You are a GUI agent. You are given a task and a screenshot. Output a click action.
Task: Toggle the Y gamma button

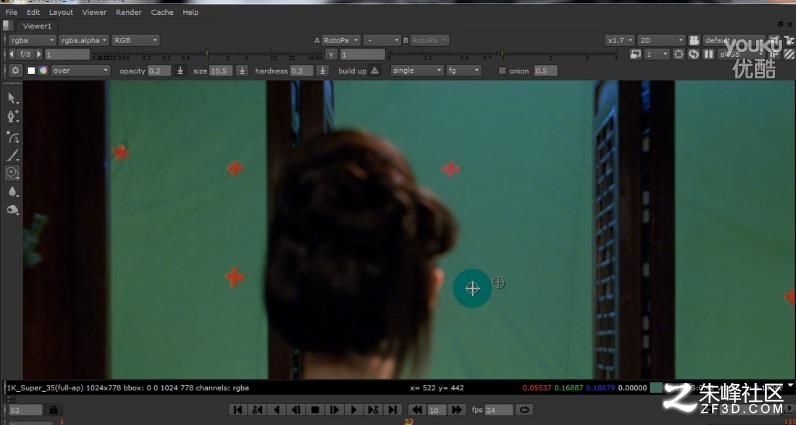pos(331,54)
